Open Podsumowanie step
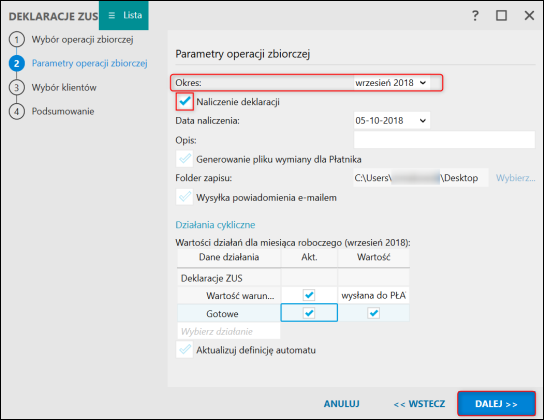Image resolution: width=544 pixels, height=420 pixels. coord(63,111)
